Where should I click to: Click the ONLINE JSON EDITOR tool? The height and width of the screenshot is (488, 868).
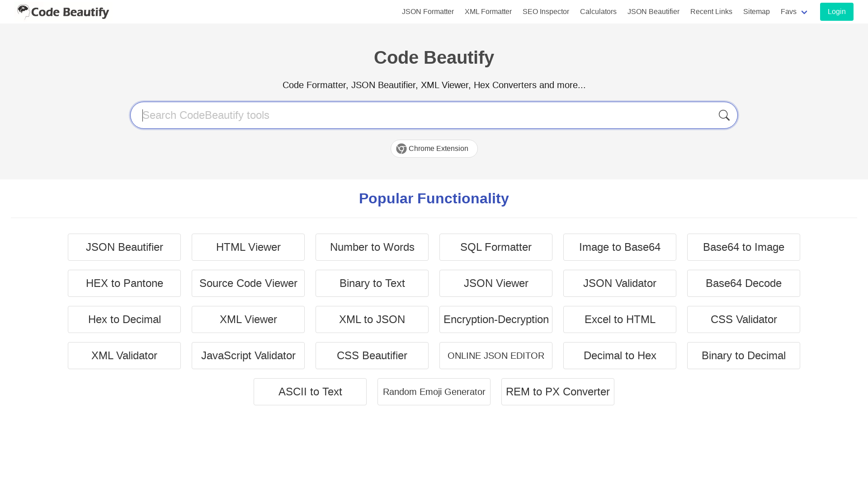coord(496,355)
